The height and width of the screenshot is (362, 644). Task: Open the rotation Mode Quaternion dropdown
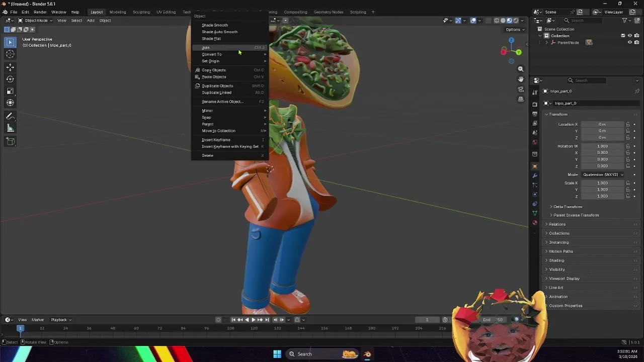coord(602,174)
